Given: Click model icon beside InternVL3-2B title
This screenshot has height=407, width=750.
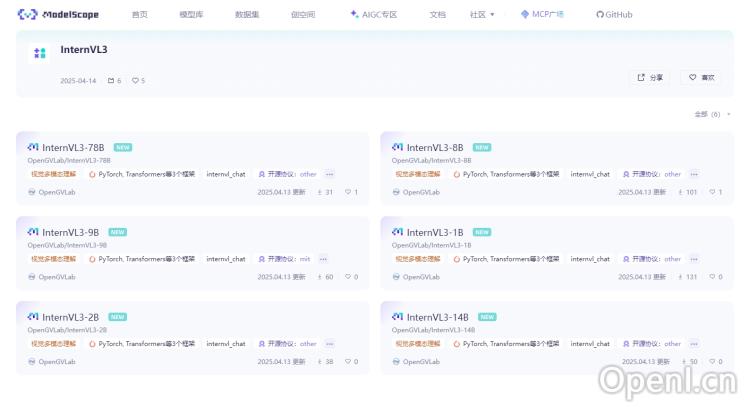Looking at the screenshot, I should (33, 316).
